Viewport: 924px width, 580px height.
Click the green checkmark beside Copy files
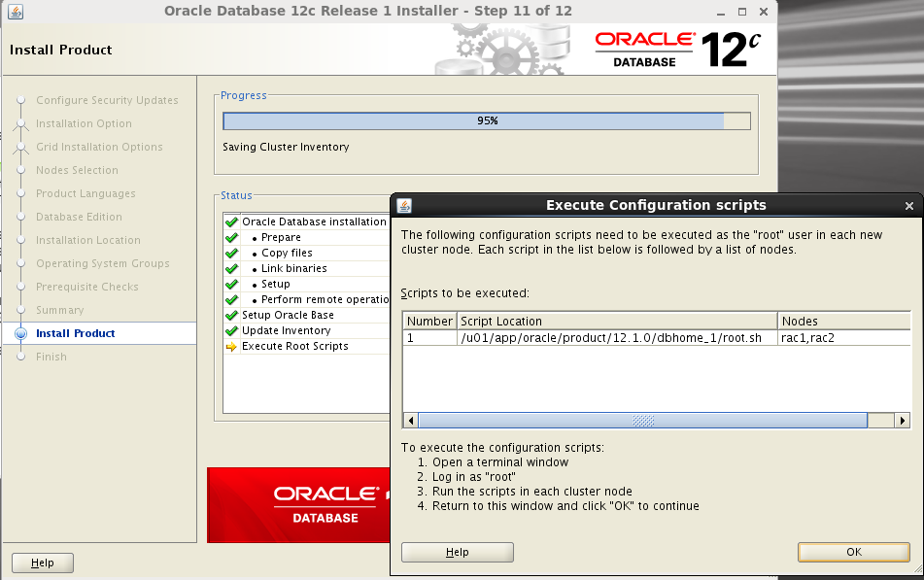coord(231,253)
